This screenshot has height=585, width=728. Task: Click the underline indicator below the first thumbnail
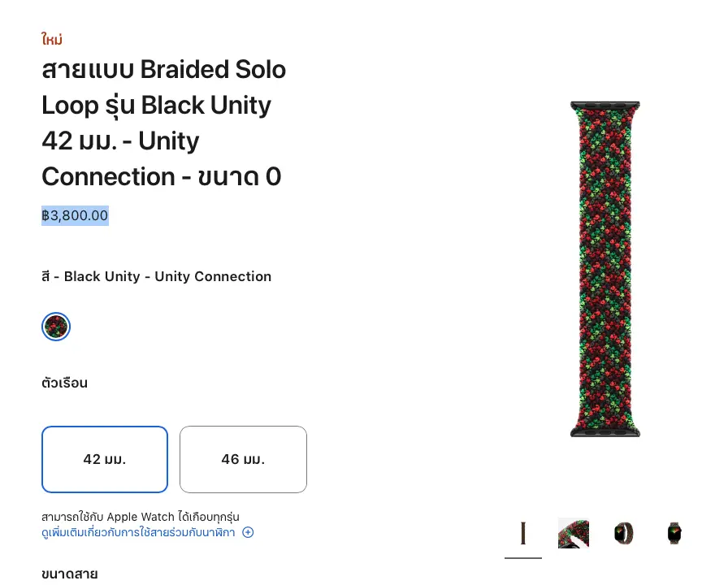pyautogui.click(x=523, y=558)
